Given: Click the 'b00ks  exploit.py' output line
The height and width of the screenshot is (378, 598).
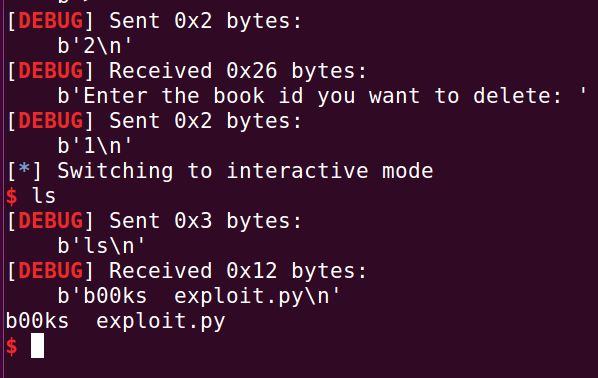Looking at the screenshot, I should coord(116,322).
